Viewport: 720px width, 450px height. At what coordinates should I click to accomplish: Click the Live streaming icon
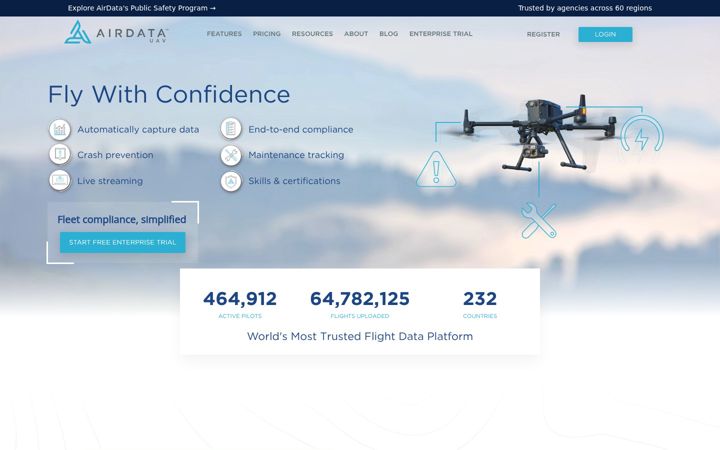(x=60, y=180)
